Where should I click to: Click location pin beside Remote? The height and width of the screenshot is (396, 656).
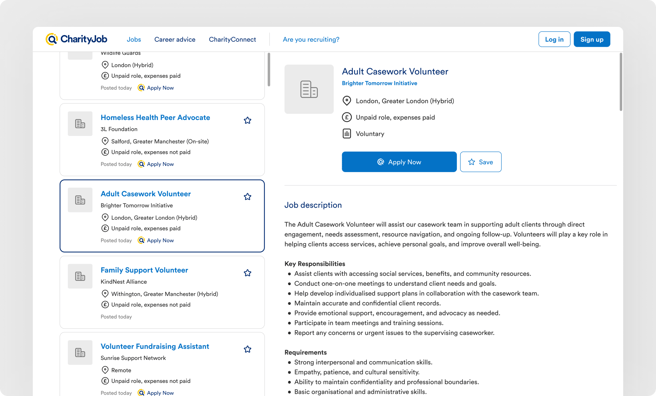click(105, 370)
